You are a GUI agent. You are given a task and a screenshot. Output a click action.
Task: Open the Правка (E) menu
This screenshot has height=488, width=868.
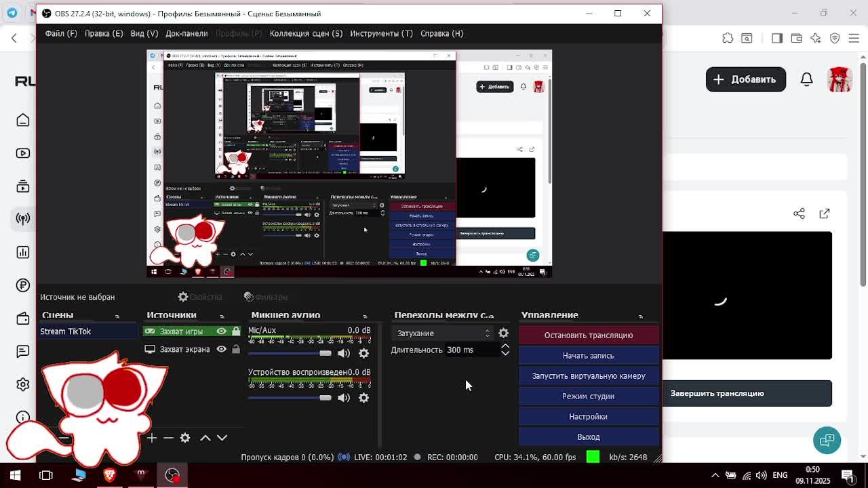tap(104, 33)
